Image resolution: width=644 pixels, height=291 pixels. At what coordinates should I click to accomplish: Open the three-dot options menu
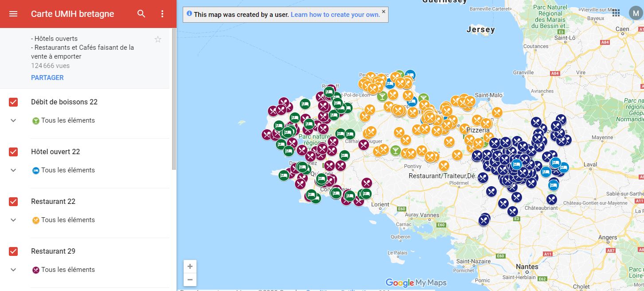162,14
